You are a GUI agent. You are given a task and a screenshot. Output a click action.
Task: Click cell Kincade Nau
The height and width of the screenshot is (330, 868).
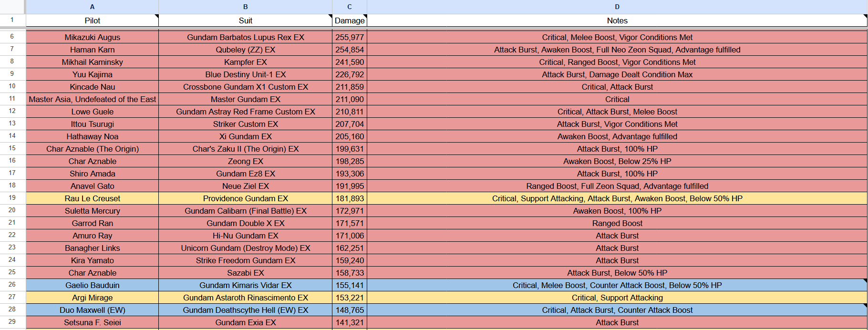(x=92, y=87)
